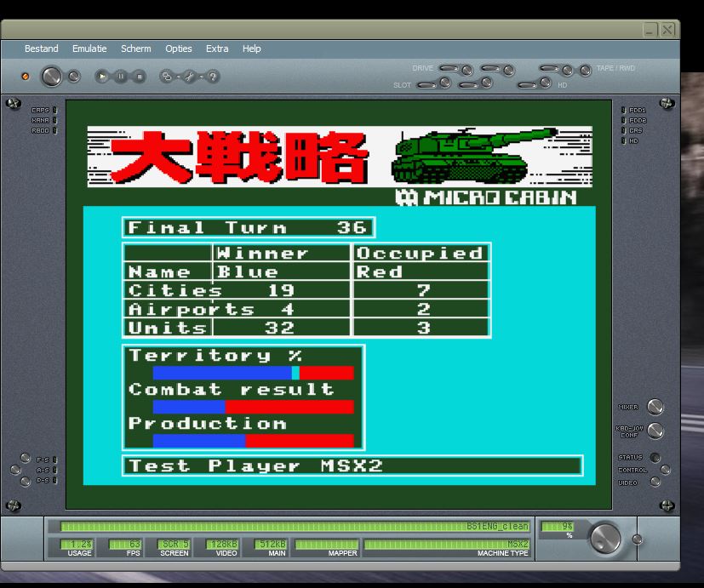Click the FDD2 indicator LED
The width and height of the screenshot is (704, 588).
pos(623,120)
